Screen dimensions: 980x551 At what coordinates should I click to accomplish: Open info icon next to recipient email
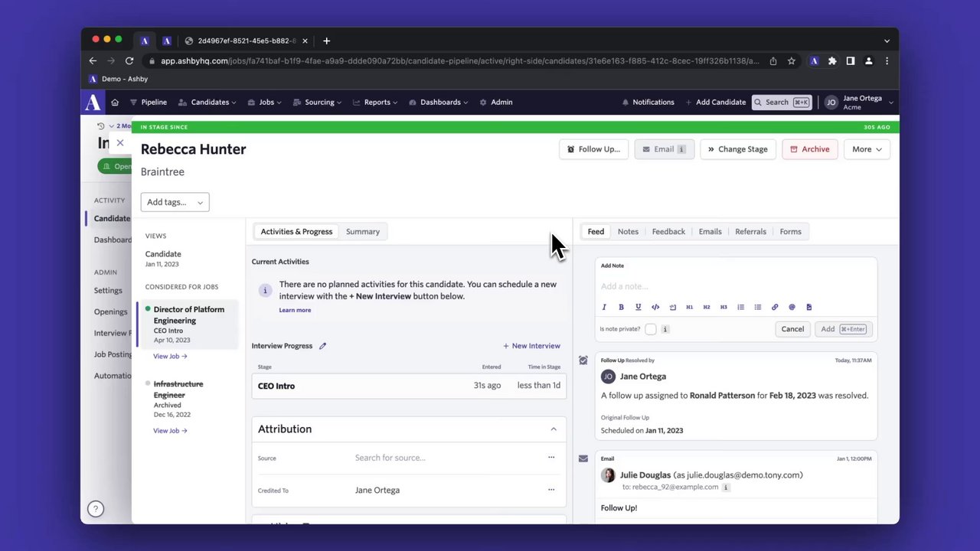[x=726, y=487]
